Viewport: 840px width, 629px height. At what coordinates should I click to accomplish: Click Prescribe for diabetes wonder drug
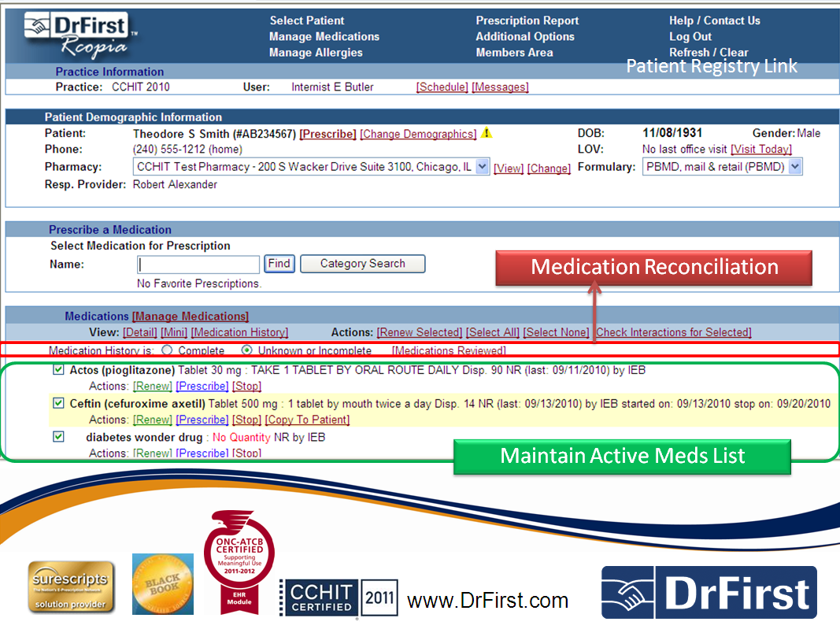tap(202, 453)
